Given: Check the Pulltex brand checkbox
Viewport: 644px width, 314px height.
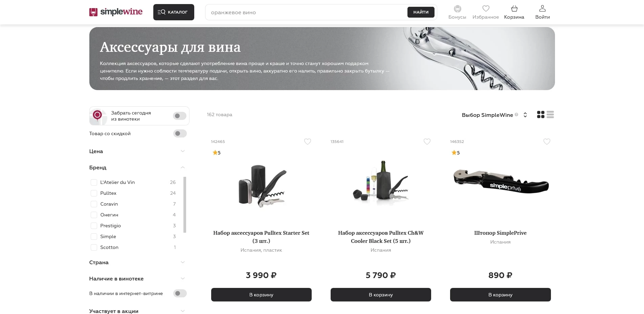Looking at the screenshot, I should [94, 193].
